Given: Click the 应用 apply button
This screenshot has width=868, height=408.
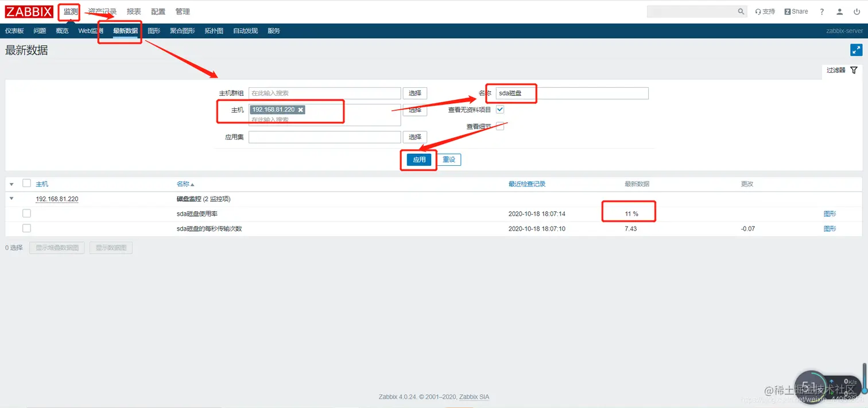Looking at the screenshot, I should click(x=419, y=160).
